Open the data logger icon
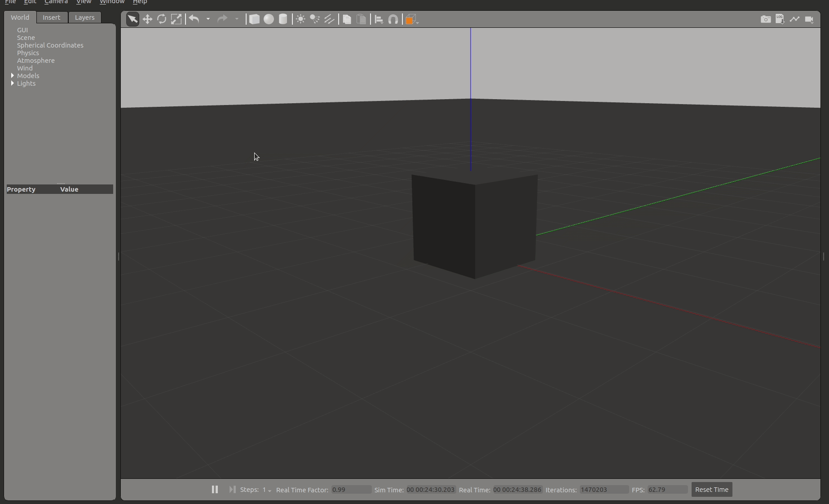 pos(780,19)
